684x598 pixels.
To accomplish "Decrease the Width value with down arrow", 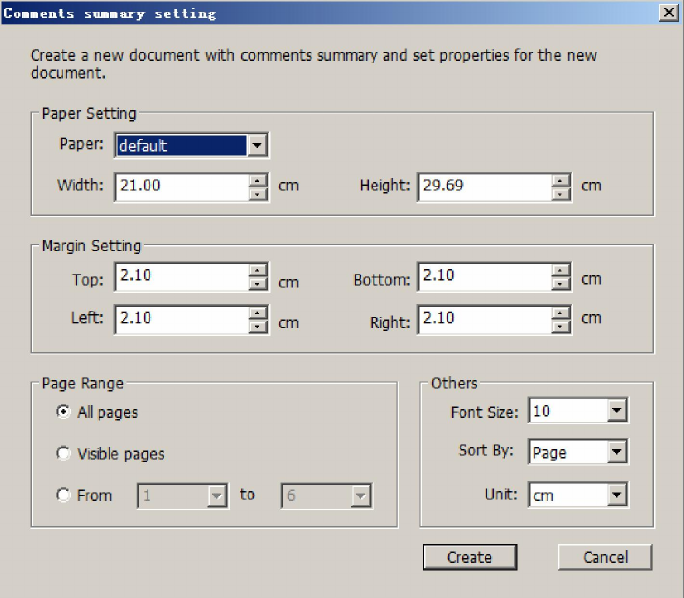I will click(x=258, y=193).
